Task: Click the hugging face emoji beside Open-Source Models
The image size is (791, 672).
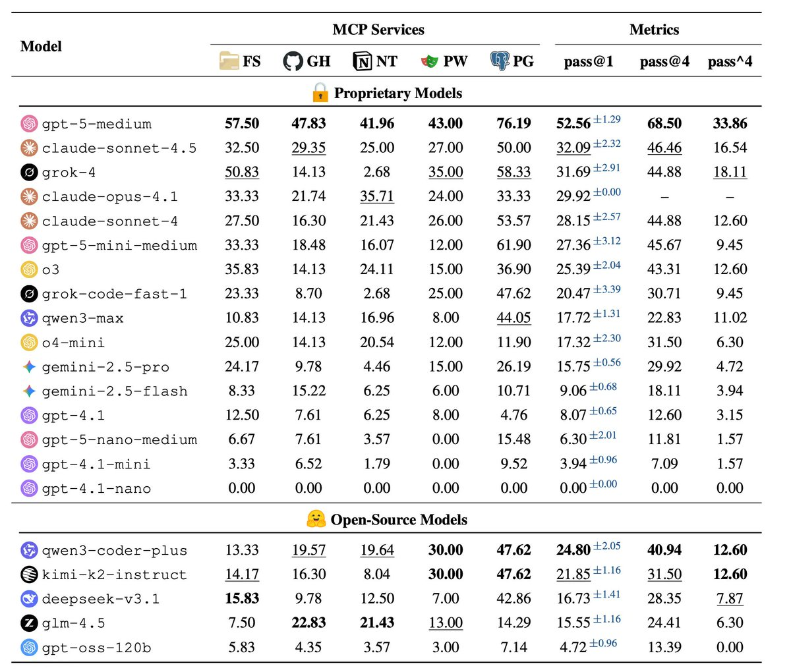Action: [x=316, y=519]
